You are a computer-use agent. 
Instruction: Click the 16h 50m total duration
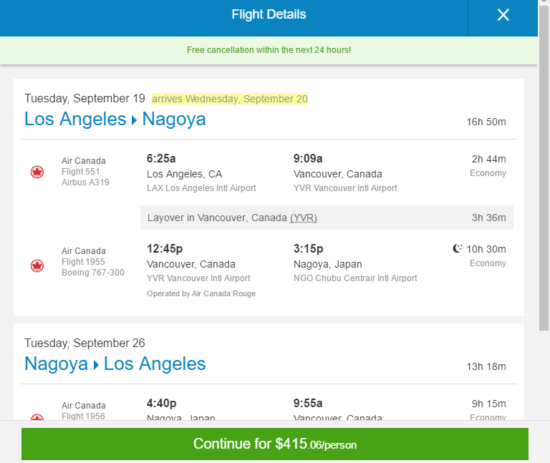[x=486, y=122]
